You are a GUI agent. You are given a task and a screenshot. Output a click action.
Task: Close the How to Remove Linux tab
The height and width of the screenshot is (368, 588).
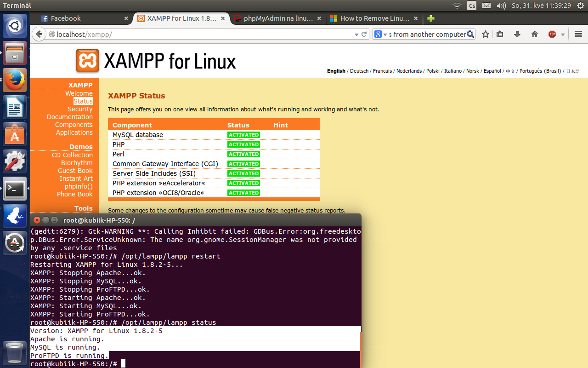(416, 18)
